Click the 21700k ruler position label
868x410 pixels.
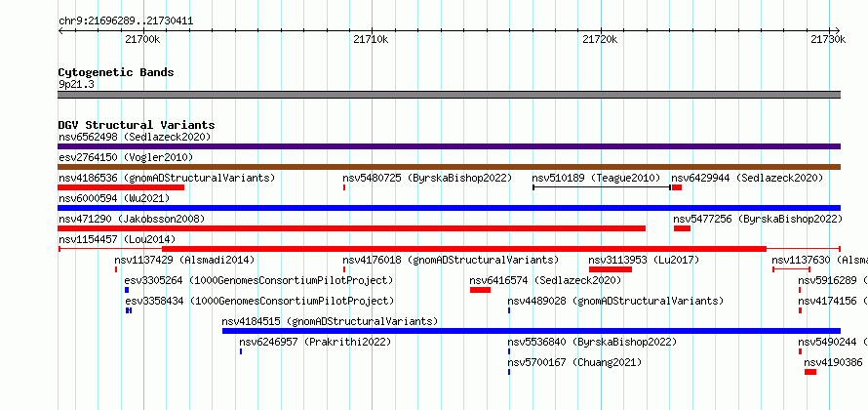point(142,39)
